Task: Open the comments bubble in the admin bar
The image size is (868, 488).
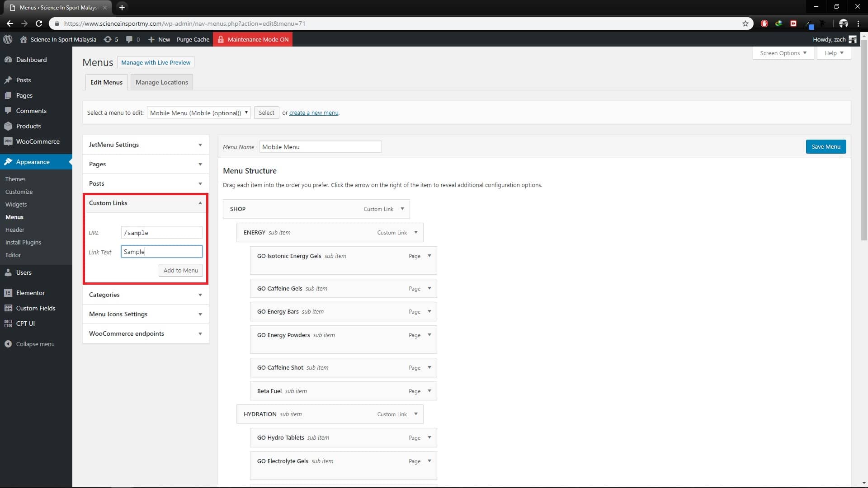Action: tap(129, 39)
